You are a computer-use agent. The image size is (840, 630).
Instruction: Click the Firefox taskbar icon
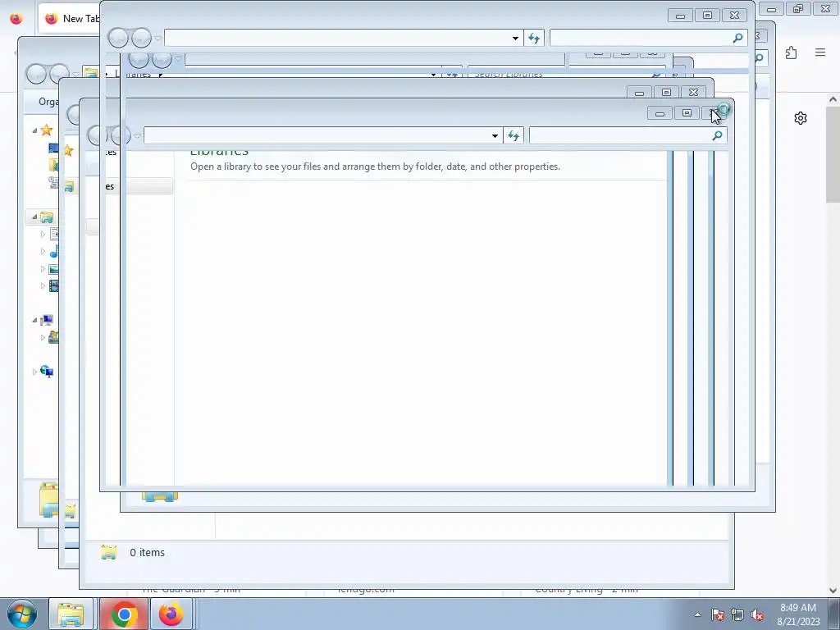coord(171,614)
